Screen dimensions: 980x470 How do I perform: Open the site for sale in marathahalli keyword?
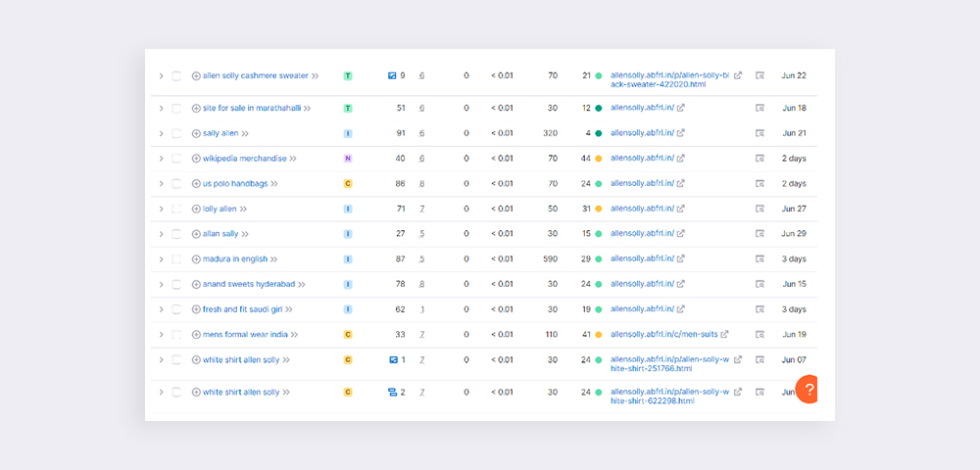[x=252, y=108]
